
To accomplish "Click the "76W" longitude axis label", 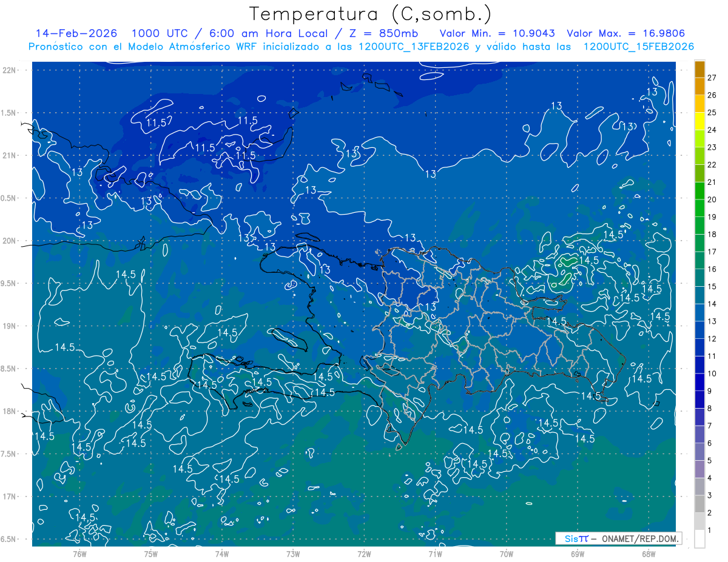I will click(x=80, y=554).
